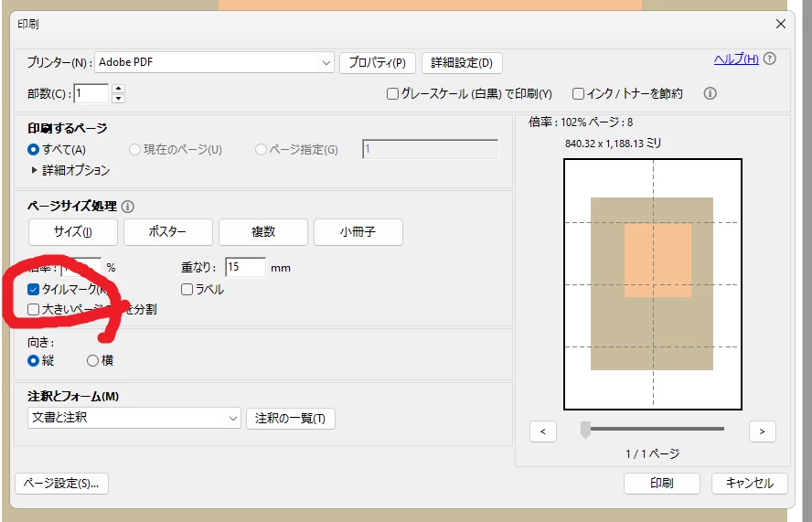
Task: Expand 詳細オプション disclosure triangle
Action: point(34,170)
